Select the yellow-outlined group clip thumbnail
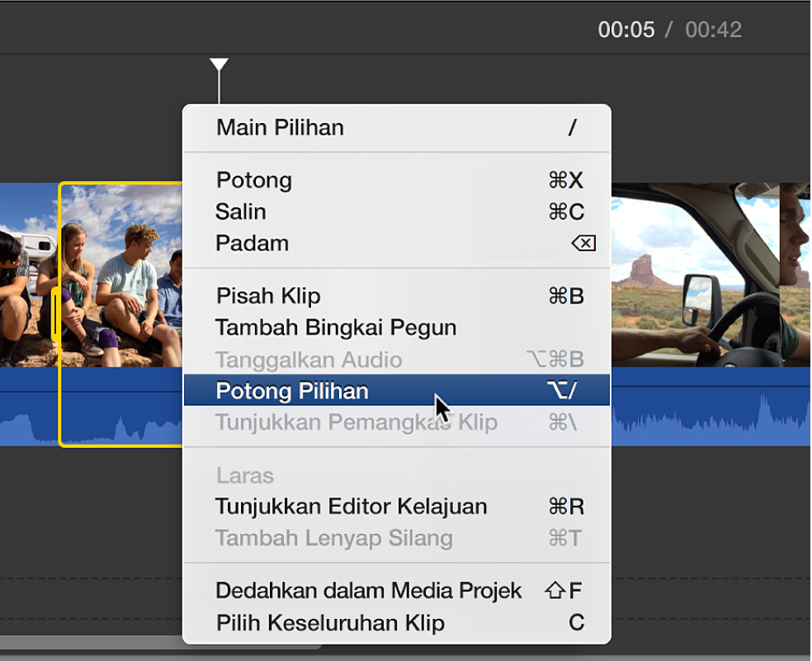The height and width of the screenshot is (661, 812). (x=121, y=274)
